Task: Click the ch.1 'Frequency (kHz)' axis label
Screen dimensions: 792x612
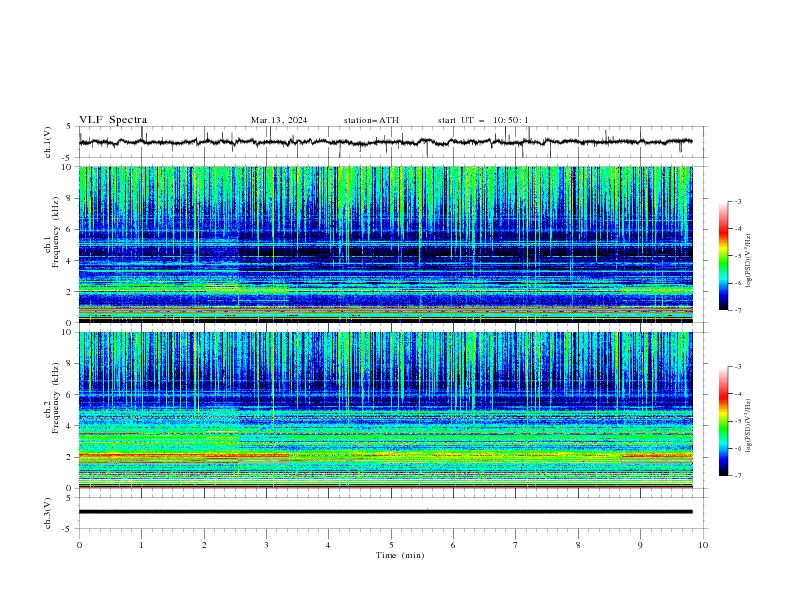Action: point(56,232)
